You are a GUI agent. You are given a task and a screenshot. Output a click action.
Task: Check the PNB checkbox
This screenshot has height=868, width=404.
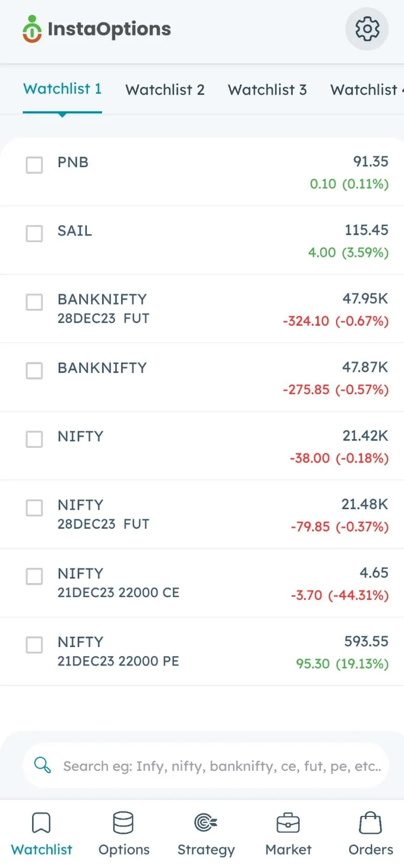pyautogui.click(x=35, y=165)
